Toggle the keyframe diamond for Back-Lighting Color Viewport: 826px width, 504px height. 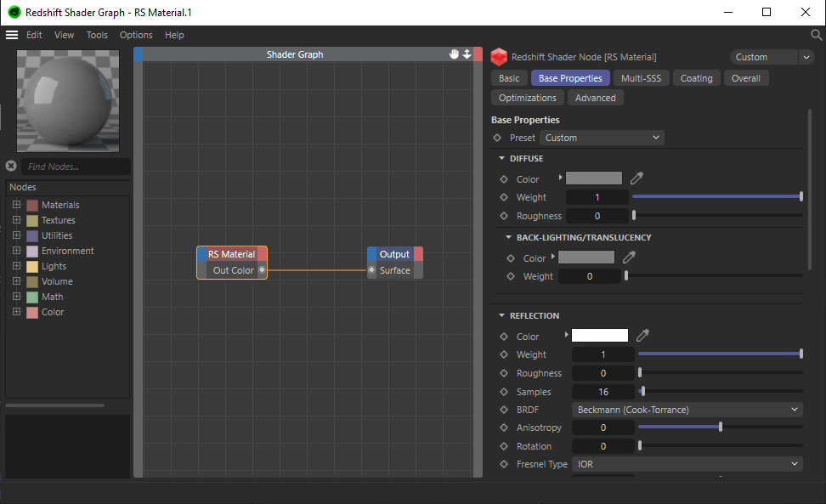click(511, 258)
